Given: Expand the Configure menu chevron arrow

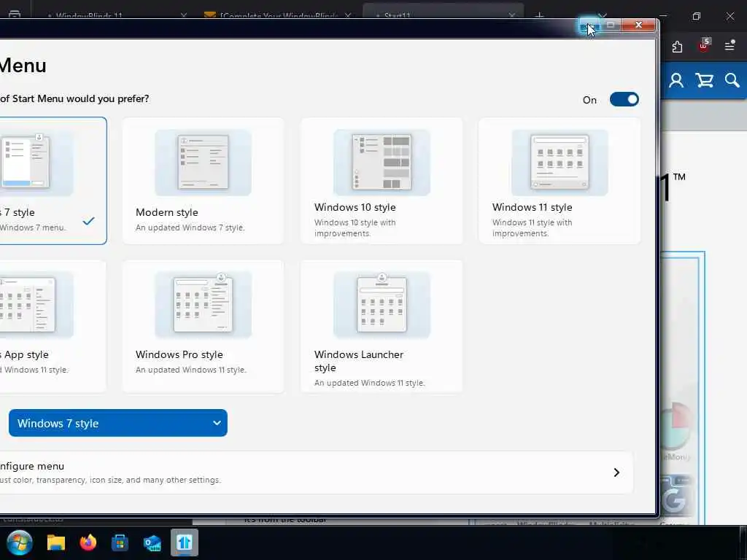Looking at the screenshot, I should coord(616,472).
